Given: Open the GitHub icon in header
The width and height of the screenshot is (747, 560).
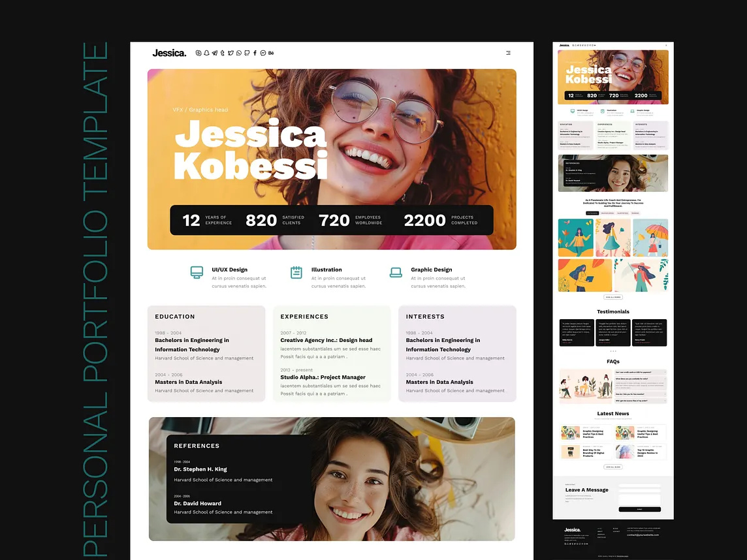Looking at the screenshot, I should (247, 53).
